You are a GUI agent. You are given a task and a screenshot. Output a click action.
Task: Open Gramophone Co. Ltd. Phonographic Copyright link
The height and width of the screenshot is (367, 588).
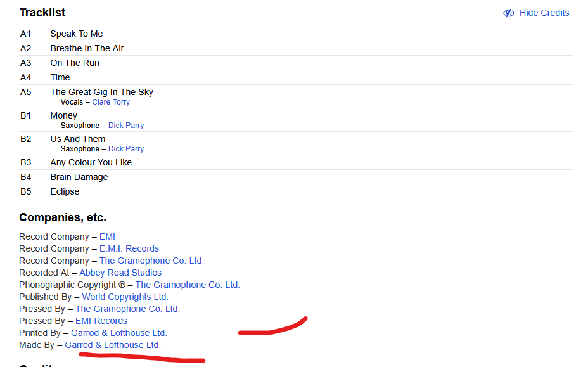point(188,285)
